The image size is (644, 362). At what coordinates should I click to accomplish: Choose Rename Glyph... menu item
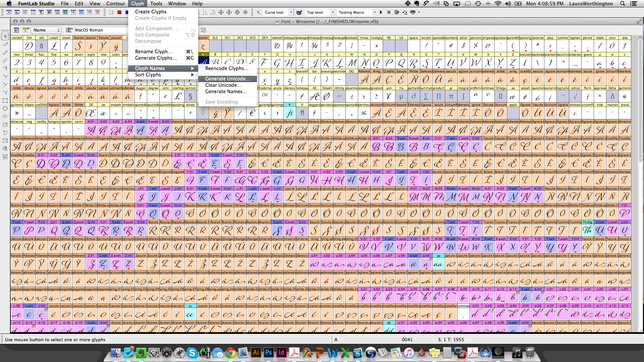coord(163,52)
